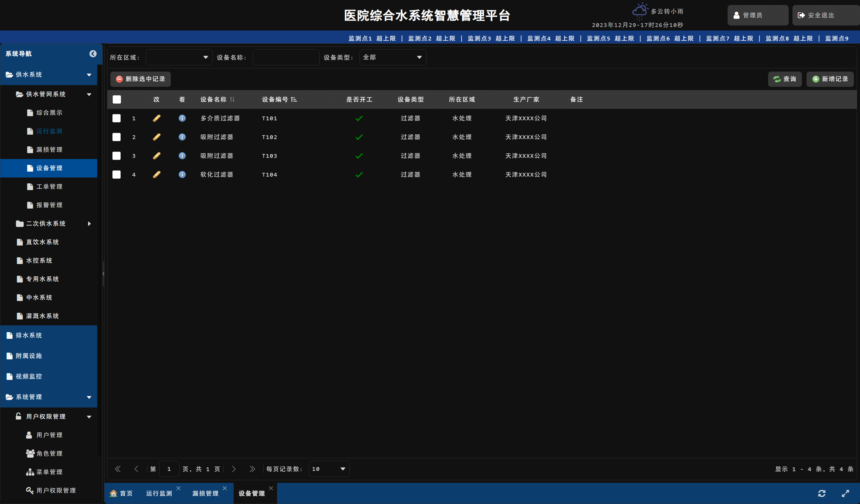Toggle the select-all checkbox in table header
860x504 pixels.
click(x=117, y=99)
